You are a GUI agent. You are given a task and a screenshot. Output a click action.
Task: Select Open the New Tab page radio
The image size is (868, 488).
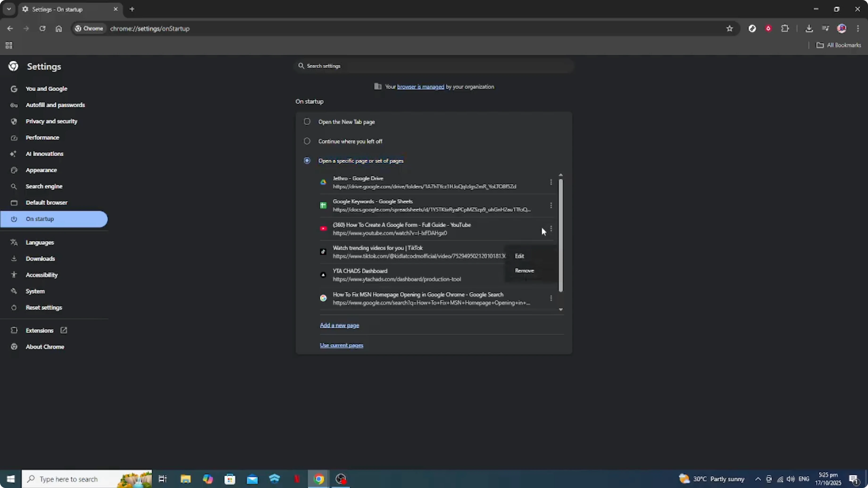(x=307, y=122)
